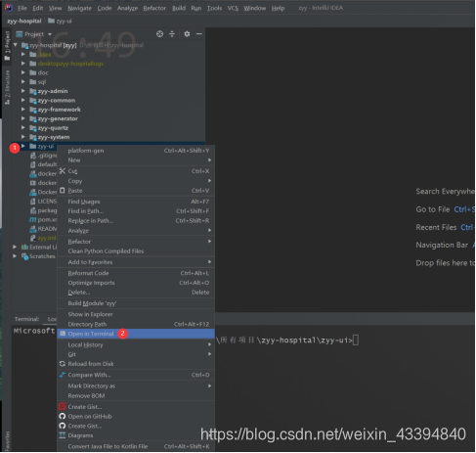Screen dimensions: 476x453
Task: Expand the zyy-hospital root node
Action: tap(16, 45)
